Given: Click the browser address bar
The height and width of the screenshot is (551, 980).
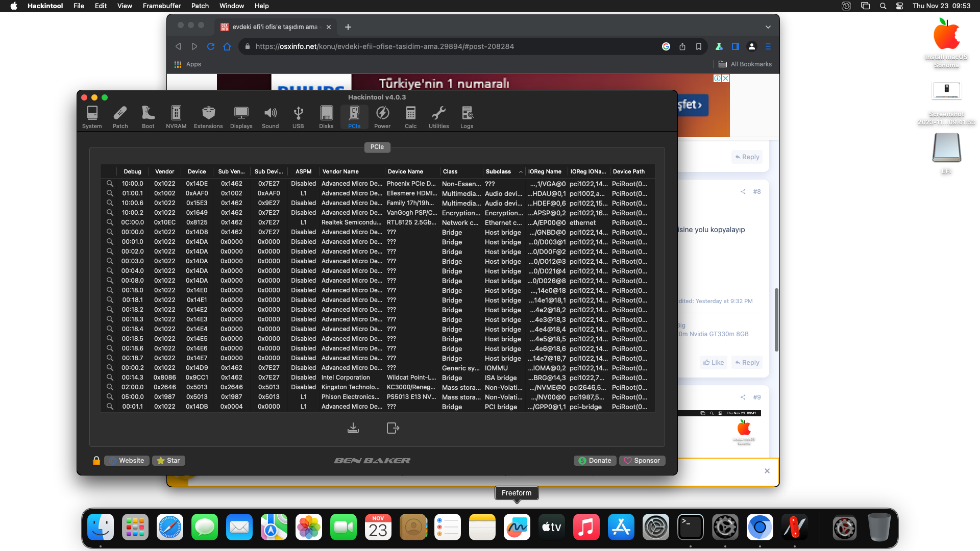Looking at the screenshot, I should pos(434,46).
